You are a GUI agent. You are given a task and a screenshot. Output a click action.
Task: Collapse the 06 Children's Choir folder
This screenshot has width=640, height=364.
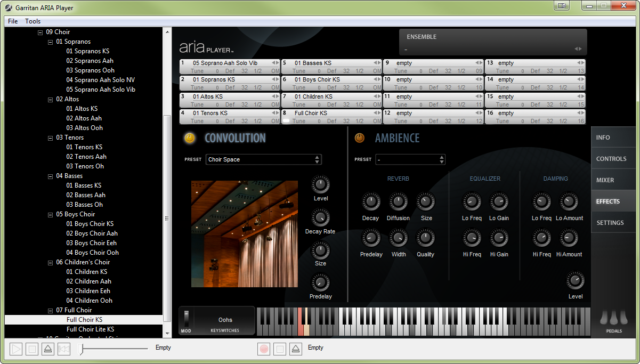pyautogui.click(x=50, y=262)
